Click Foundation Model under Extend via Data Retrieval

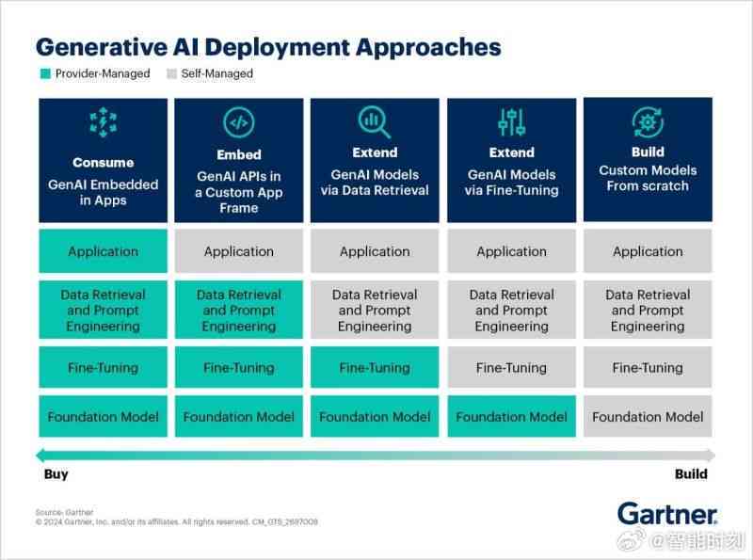click(375, 416)
